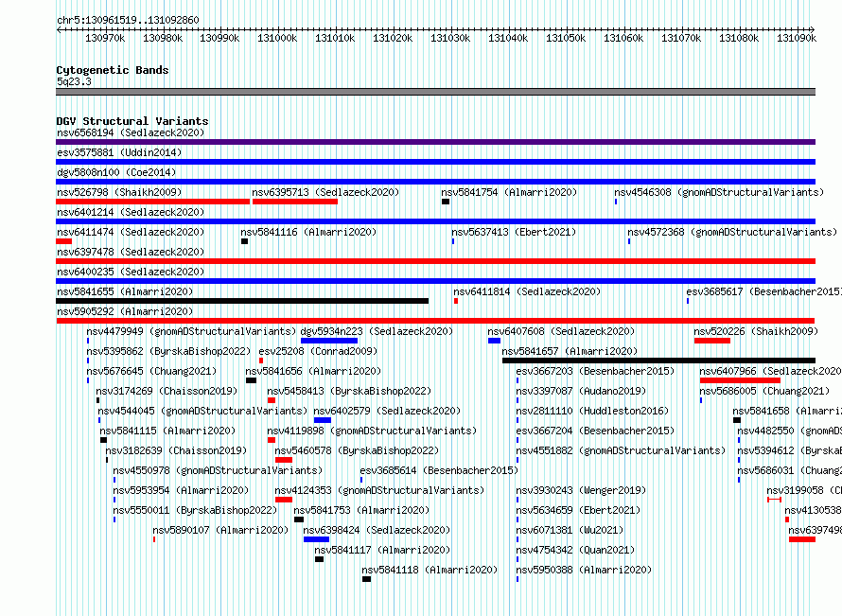Open variant nsv6395713 (Sedlazeck2020)
Viewport: 842px width, 616px height.
(x=325, y=192)
